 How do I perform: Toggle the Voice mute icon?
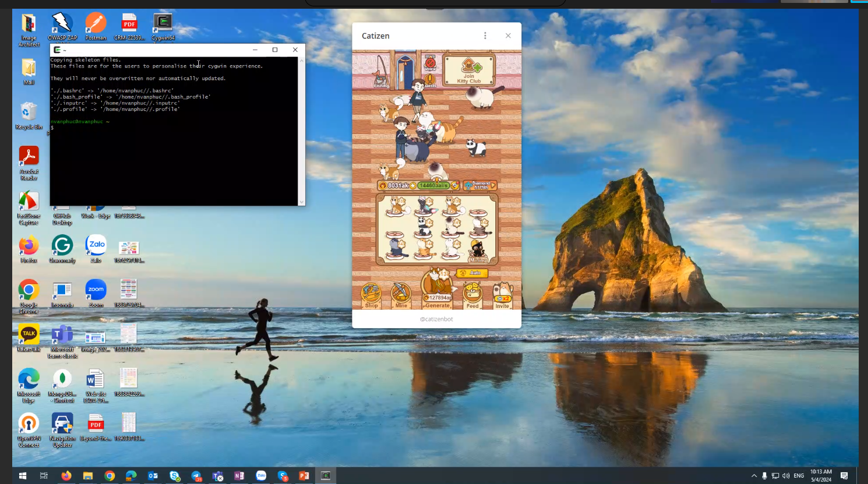click(430, 63)
